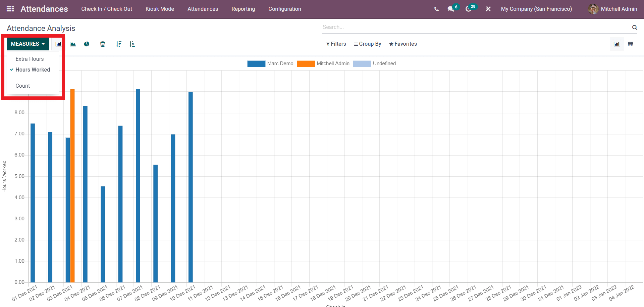
Task: Expand the Filters dropdown
Action: [336, 44]
